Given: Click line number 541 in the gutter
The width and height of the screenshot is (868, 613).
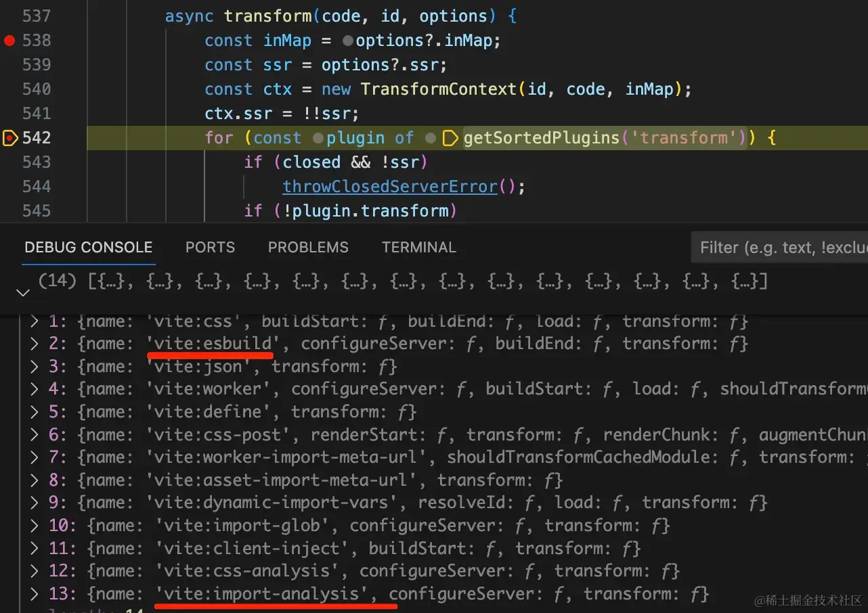Looking at the screenshot, I should click(x=37, y=114).
